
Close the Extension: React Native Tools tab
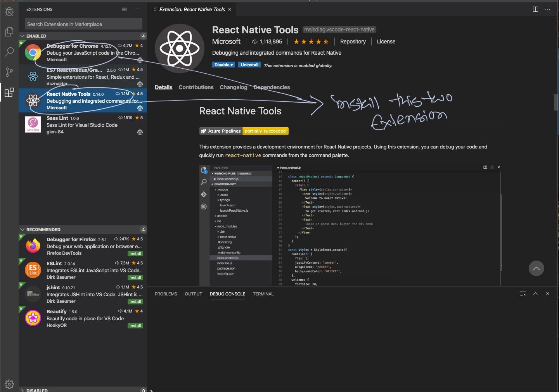coord(230,9)
